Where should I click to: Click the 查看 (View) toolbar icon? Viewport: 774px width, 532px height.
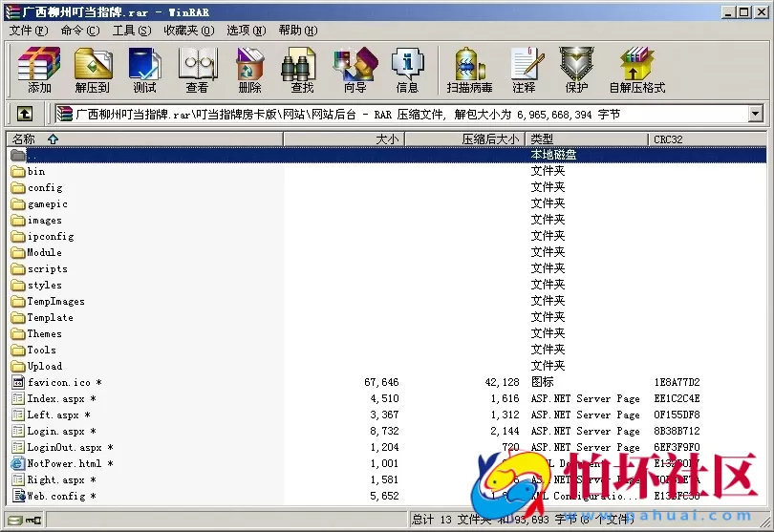click(198, 70)
